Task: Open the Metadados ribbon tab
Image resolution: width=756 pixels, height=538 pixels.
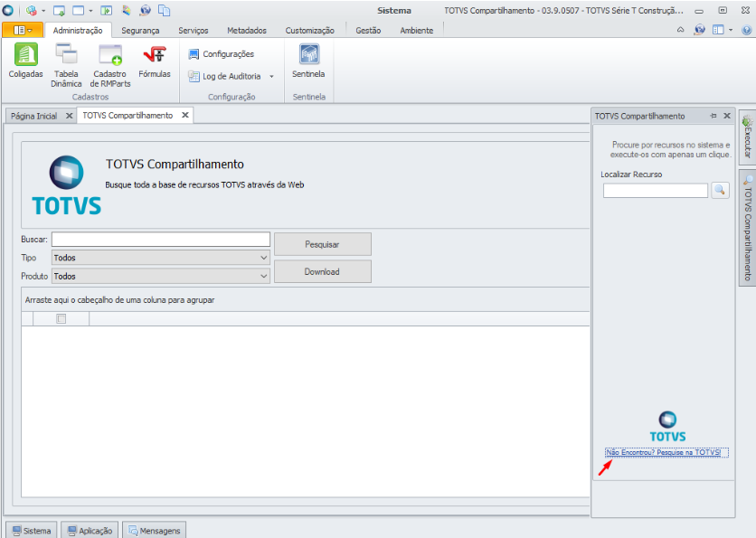Action: (247, 31)
